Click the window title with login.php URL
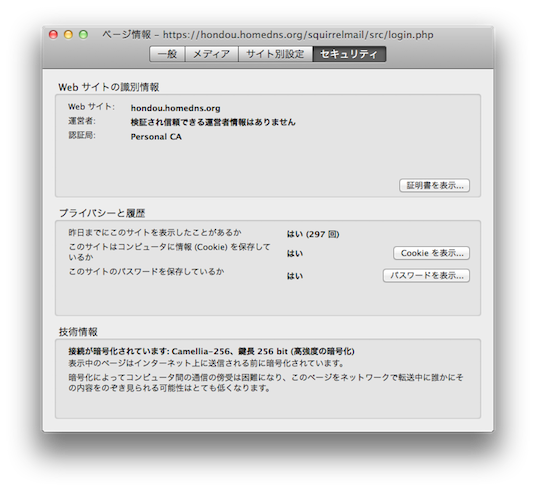 (x=268, y=35)
